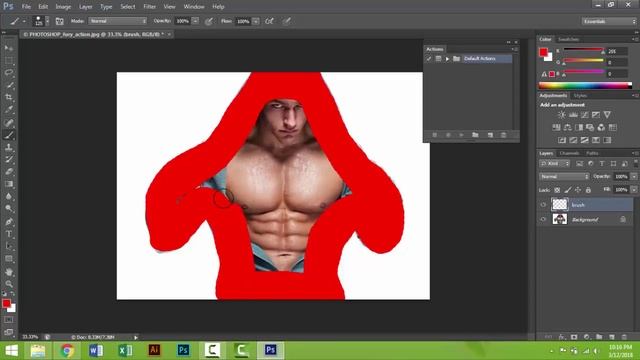Click foreground color swatch in toolbox
This screenshot has height=360, width=640.
click(x=6, y=303)
